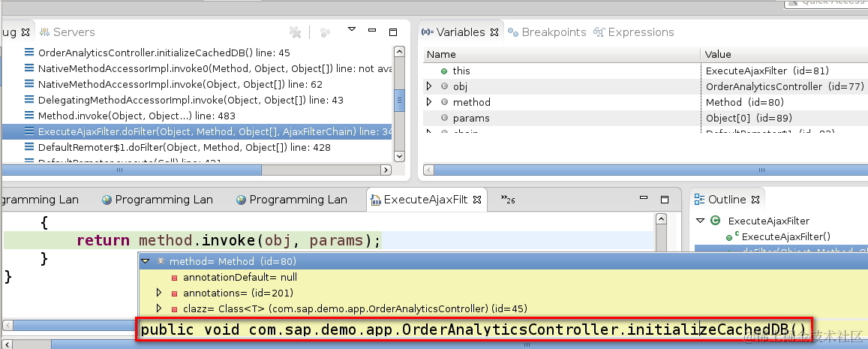Minimize the editor area
This screenshot has width=868, height=349.
tap(643, 198)
